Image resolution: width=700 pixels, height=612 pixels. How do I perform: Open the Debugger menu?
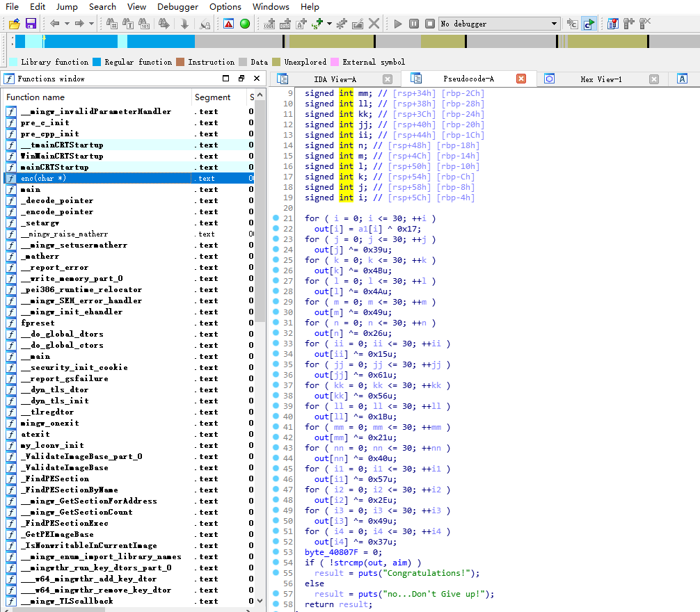click(177, 7)
